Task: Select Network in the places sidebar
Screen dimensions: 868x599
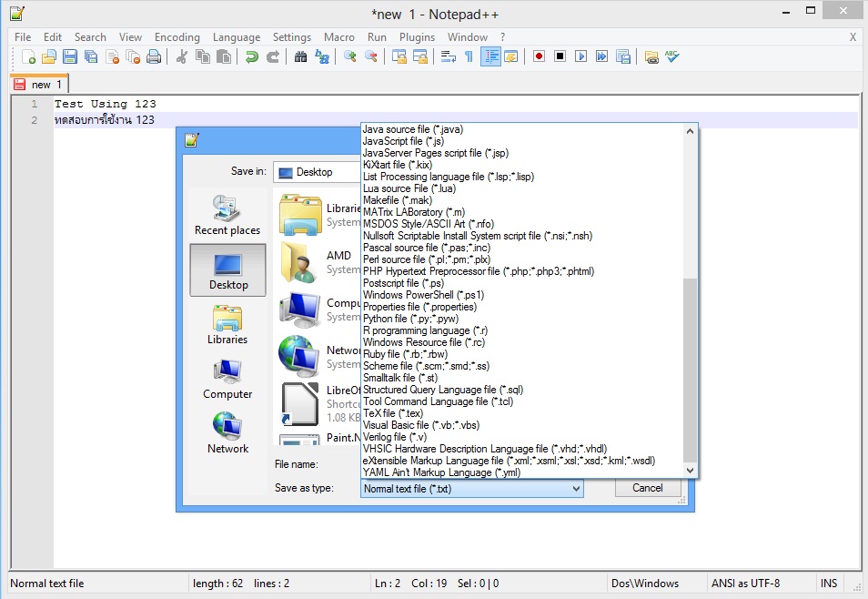Action: point(227,433)
